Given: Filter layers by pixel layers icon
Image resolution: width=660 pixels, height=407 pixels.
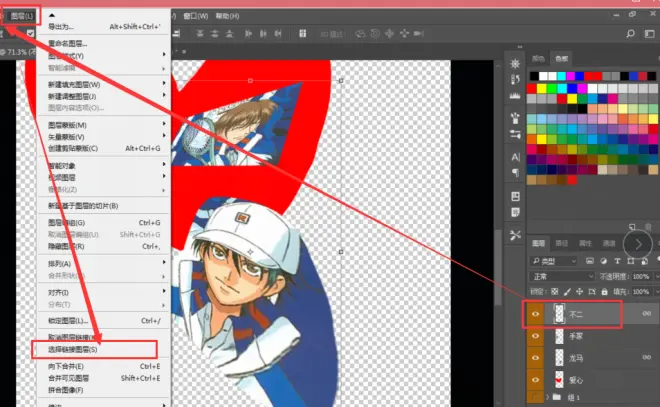Looking at the screenshot, I should pos(590,261).
